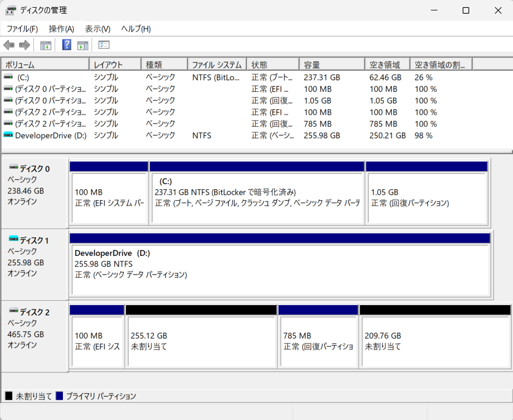Click the ディスク 2 465.75 GB label panel
513x420 pixels.
click(34, 336)
